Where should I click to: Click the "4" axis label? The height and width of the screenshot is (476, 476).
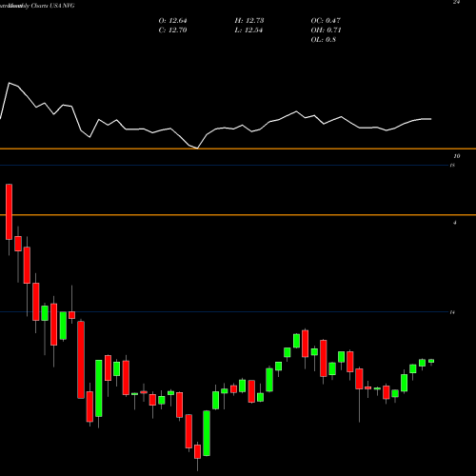click(455, 223)
